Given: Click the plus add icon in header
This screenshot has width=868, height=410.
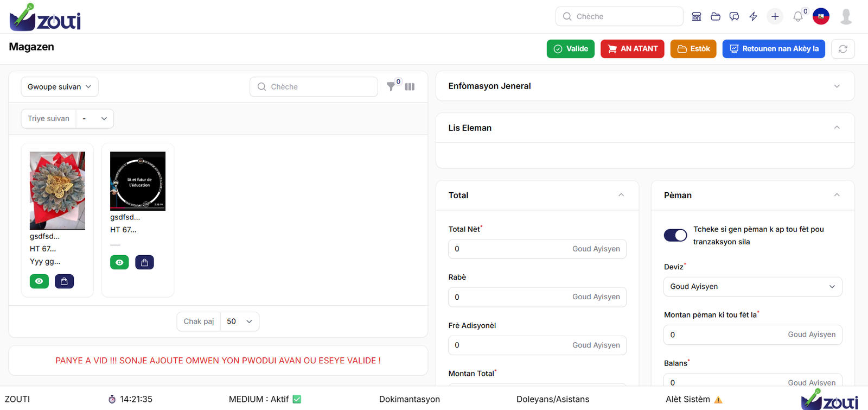Looking at the screenshot, I should point(775,16).
